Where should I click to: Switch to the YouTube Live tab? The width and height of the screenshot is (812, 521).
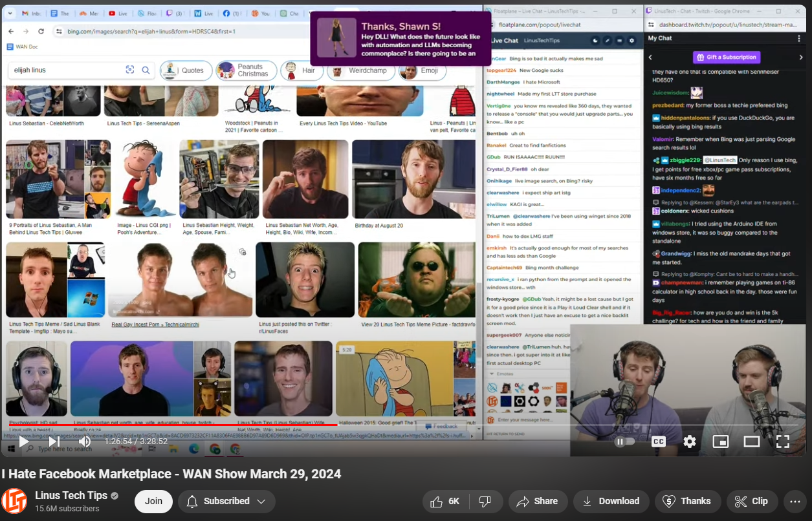point(116,13)
